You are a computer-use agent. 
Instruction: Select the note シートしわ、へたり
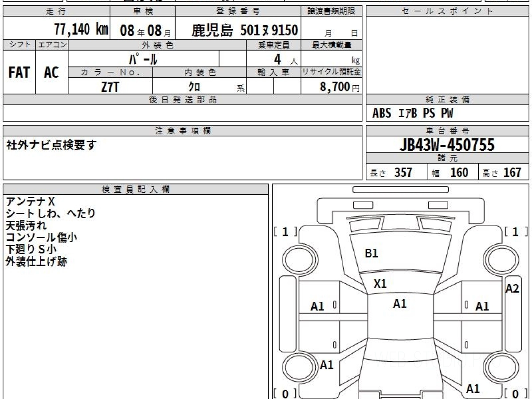pos(51,213)
